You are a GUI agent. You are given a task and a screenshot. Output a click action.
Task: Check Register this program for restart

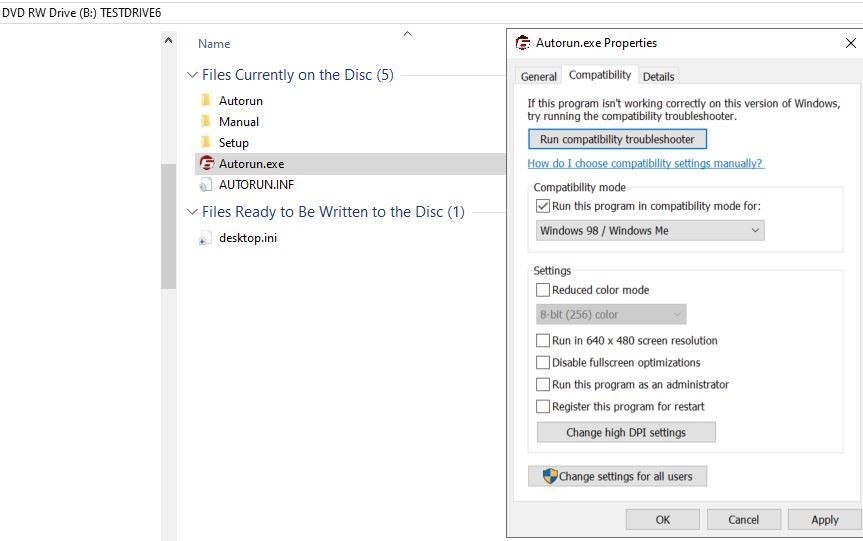(543, 406)
